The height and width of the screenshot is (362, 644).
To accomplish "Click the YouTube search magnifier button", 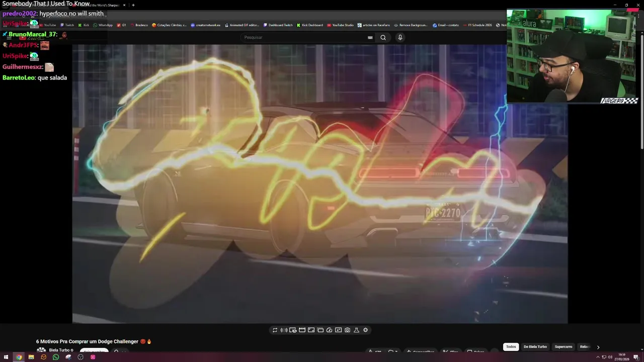I will click(x=383, y=37).
